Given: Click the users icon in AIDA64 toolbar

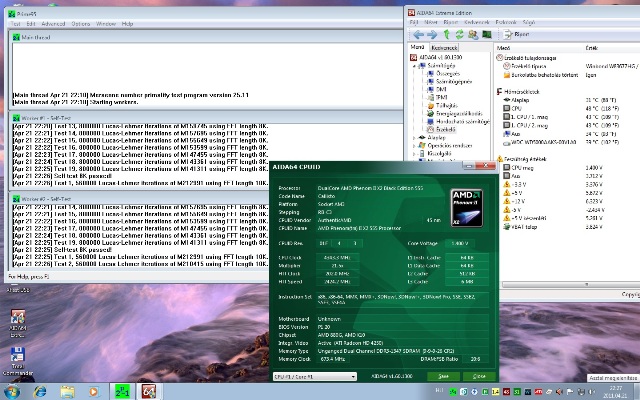Looking at the screenshot, I should [473, 35].
